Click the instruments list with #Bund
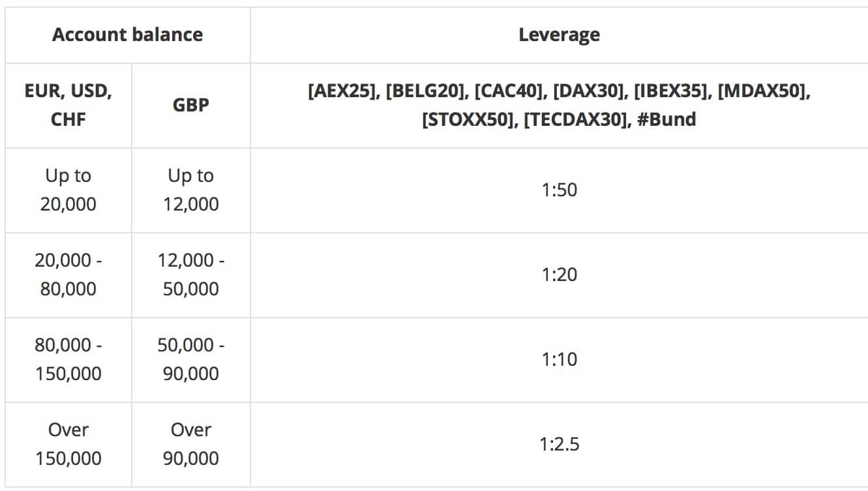The image size is (868, 491). pyautogui.click(x=559, y=106)
